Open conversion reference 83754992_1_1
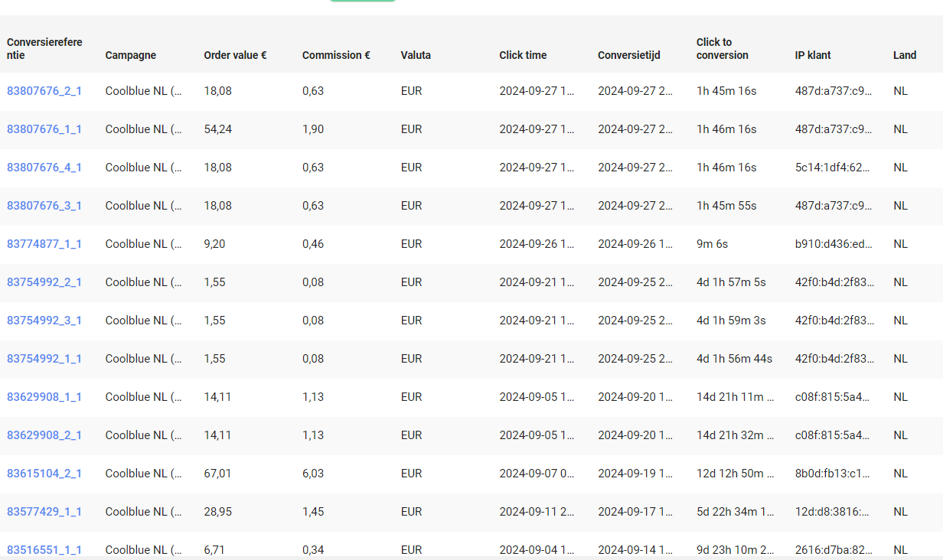Screen dimensions: 943x560 coord(44,359)
